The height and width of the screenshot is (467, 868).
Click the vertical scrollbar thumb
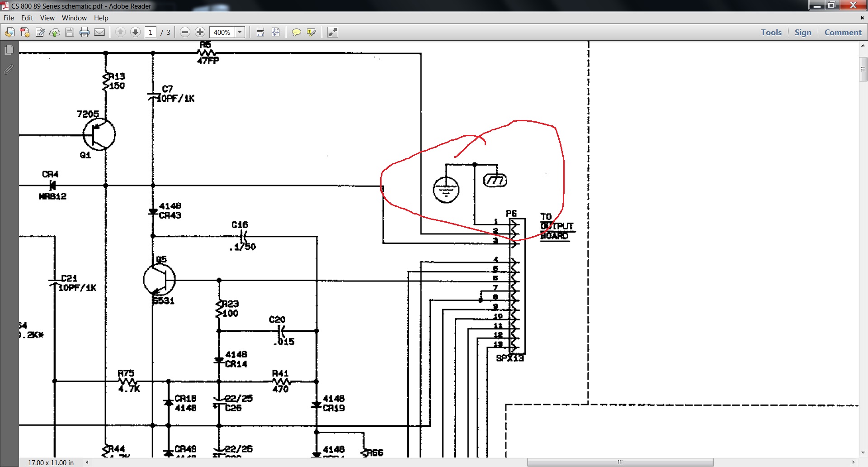coord(863,69)
